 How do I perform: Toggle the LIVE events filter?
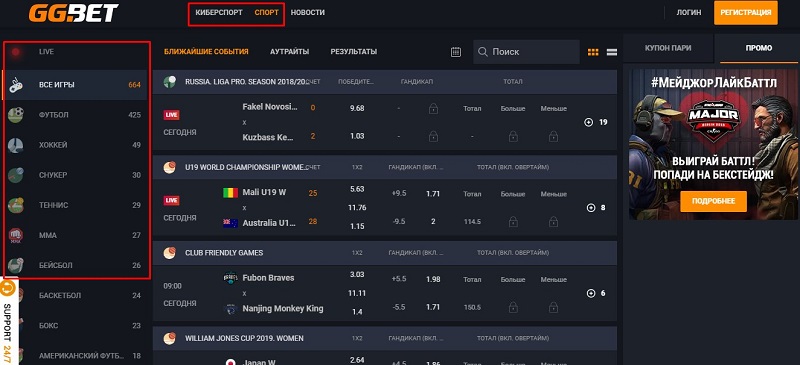[77, 52]
